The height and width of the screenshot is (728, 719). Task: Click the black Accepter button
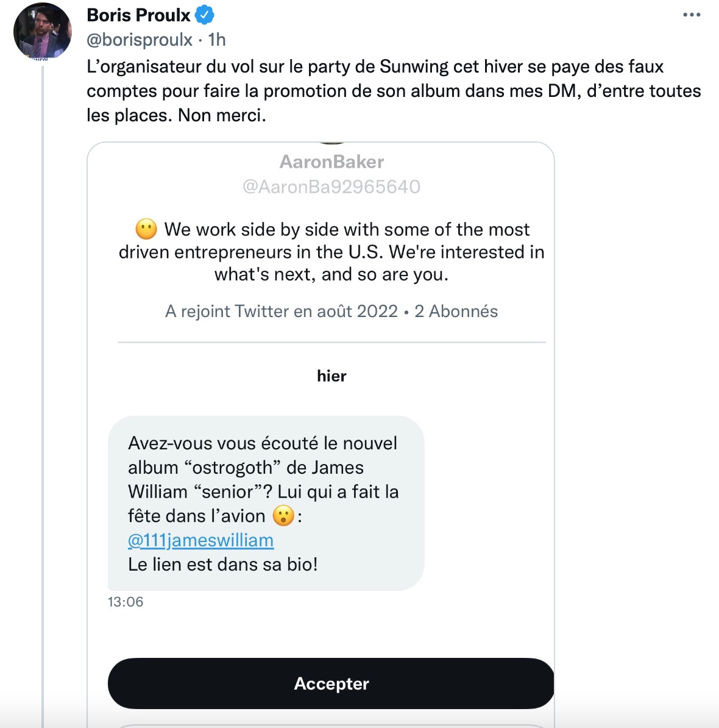click(331, 683)
